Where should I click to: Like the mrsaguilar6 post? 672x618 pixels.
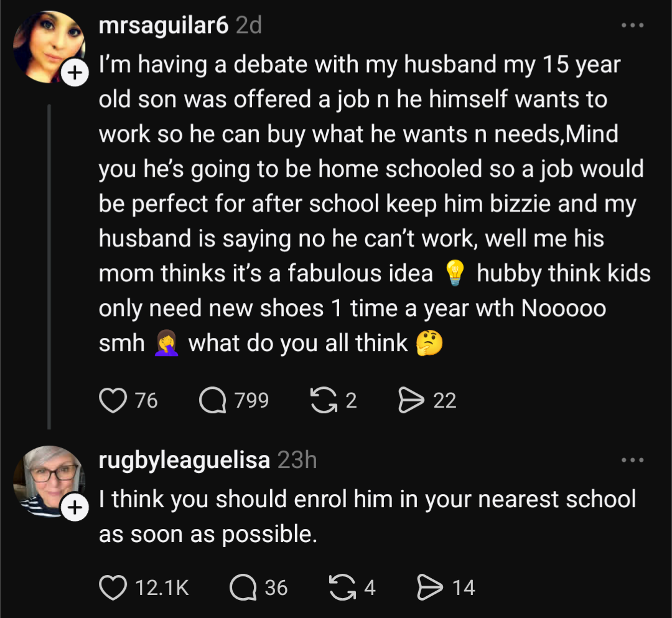coord(113,400)
